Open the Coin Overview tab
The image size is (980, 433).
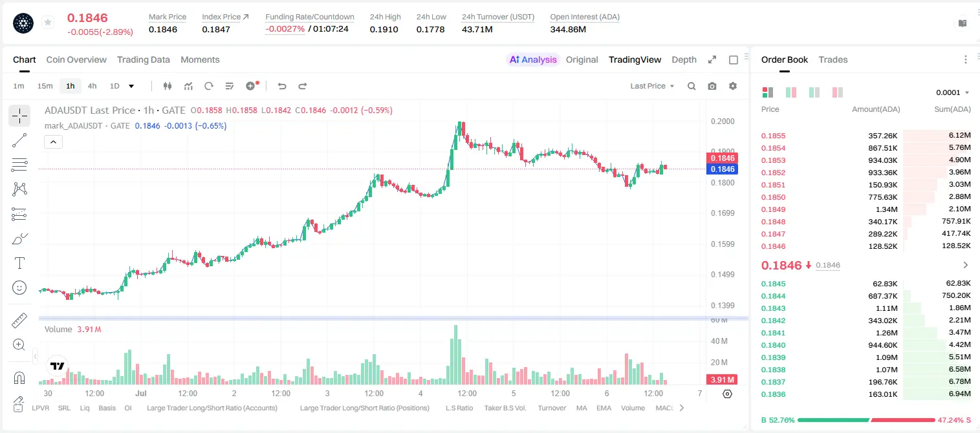[x=76, y=59]
